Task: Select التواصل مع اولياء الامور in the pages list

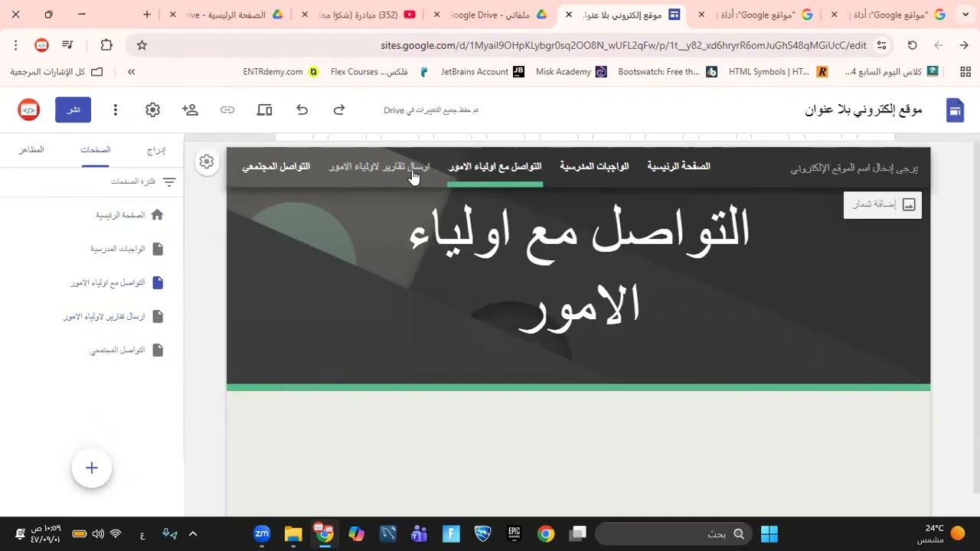Action: click(108, 282)
